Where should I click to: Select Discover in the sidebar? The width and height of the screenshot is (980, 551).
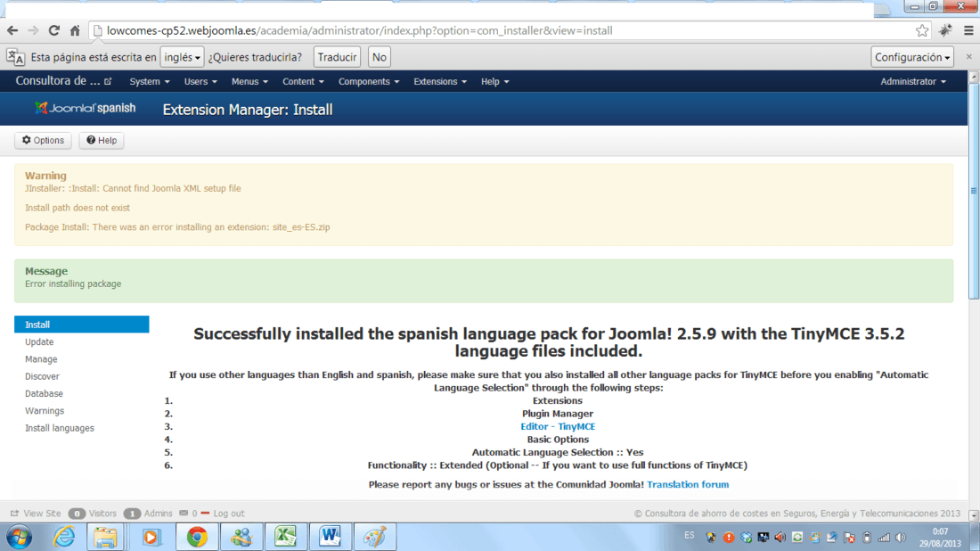pos(43,376)
